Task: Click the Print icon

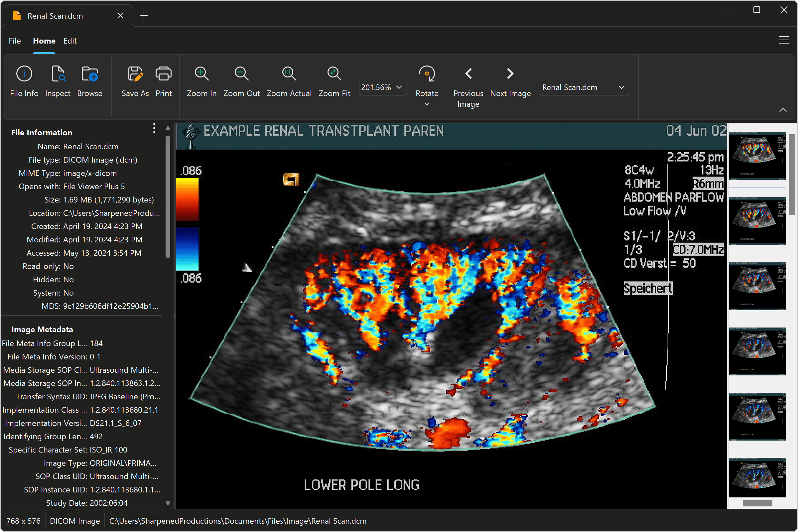Action: pos(164,73)
